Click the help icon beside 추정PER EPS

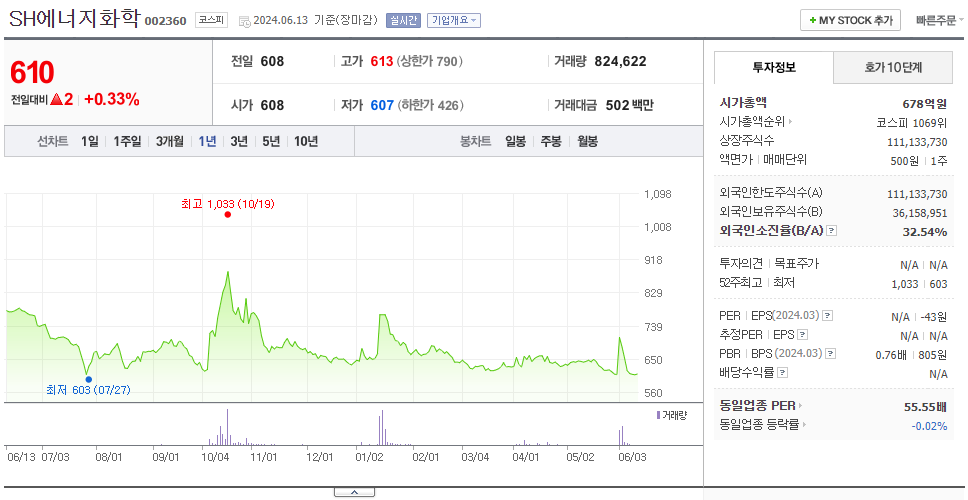point(802,335)
